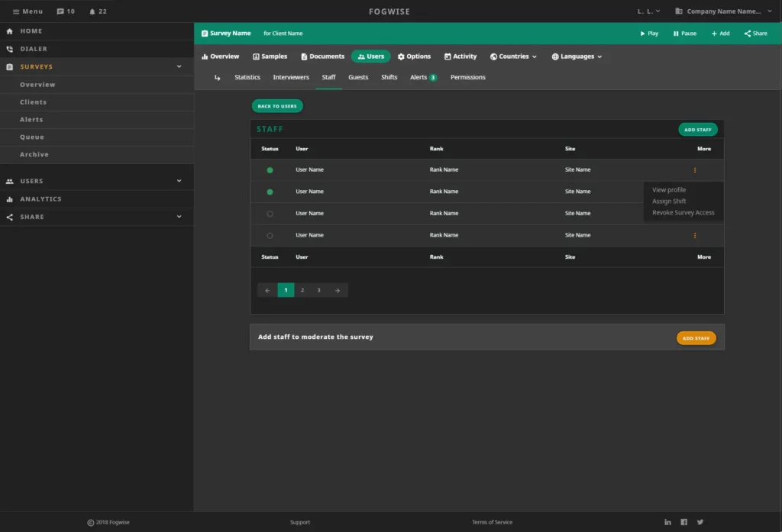Open more options for last staff row
This screenshot has height=532, width=782.
pyautogui.click(x=695, y=235)
